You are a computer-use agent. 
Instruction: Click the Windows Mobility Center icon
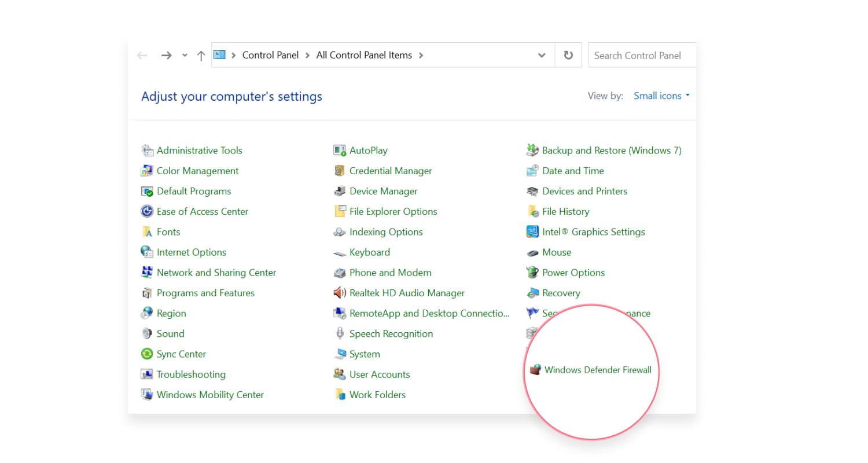click(x=147, y=395)
